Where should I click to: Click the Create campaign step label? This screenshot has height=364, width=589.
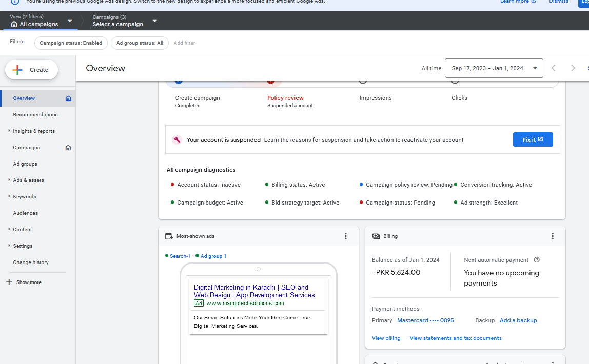[x=197, y=98]
